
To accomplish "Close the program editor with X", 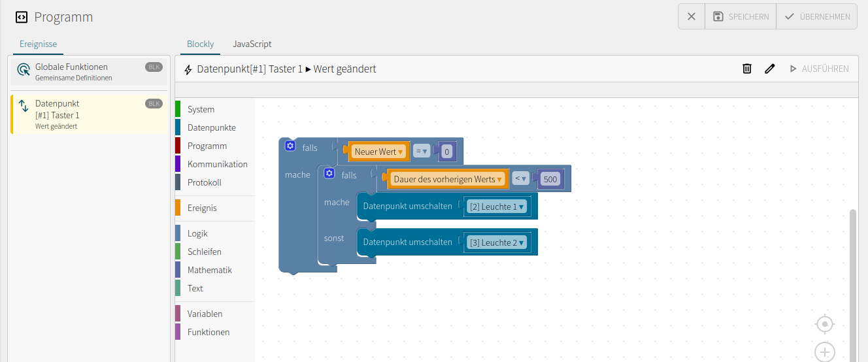I will point(692,16).
